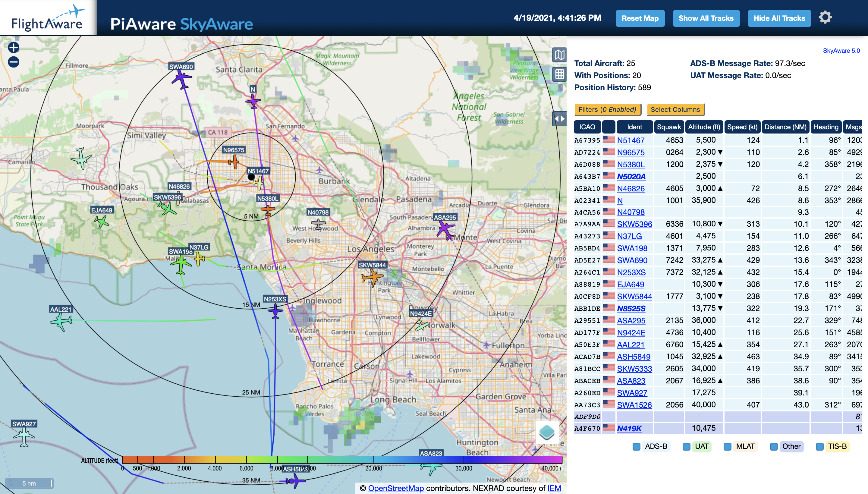Click the SWA1526 ident link
The height and width of the screenshot is (494, 868).
click(x=634, y=405)
